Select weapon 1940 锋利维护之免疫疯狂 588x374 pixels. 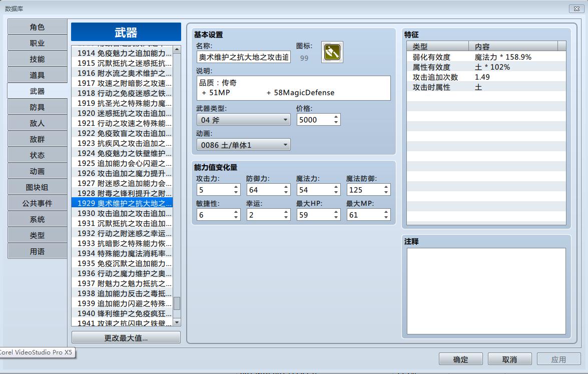[122, 313]
